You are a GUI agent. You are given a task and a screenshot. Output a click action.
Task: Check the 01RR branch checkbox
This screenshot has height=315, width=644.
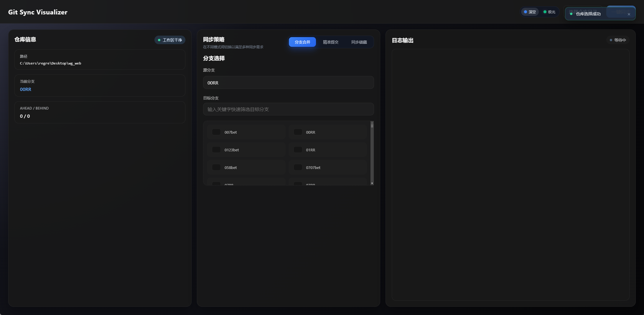coord(298,150)
